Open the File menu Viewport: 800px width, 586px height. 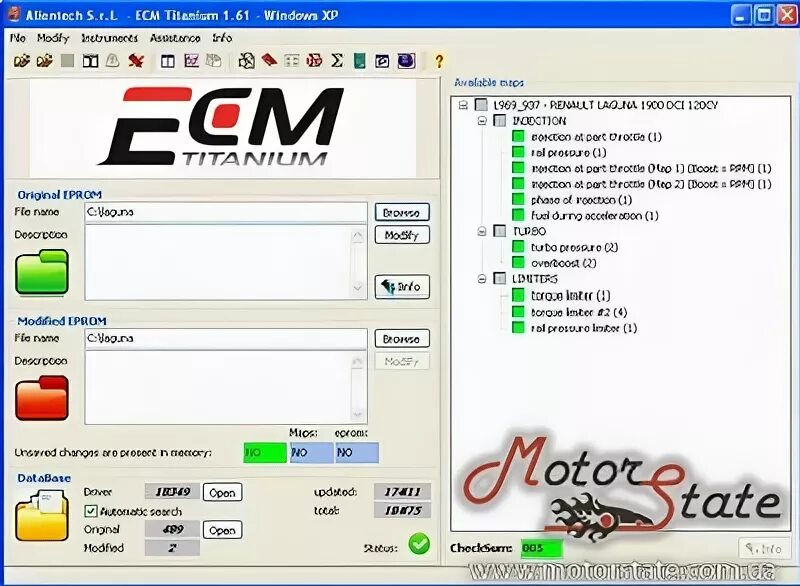[x=17, y=38]
